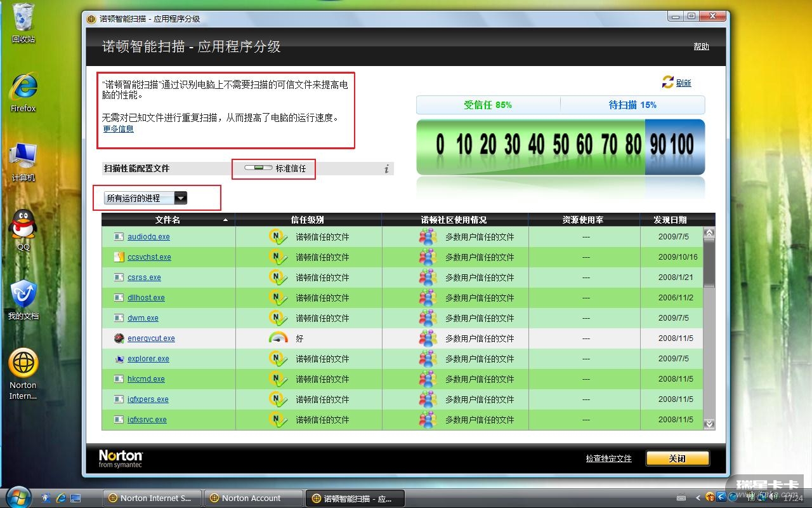The height and width of the screenshot is (508, 812).
Task: Click the Windows Start orb
Action: (18, 497)
